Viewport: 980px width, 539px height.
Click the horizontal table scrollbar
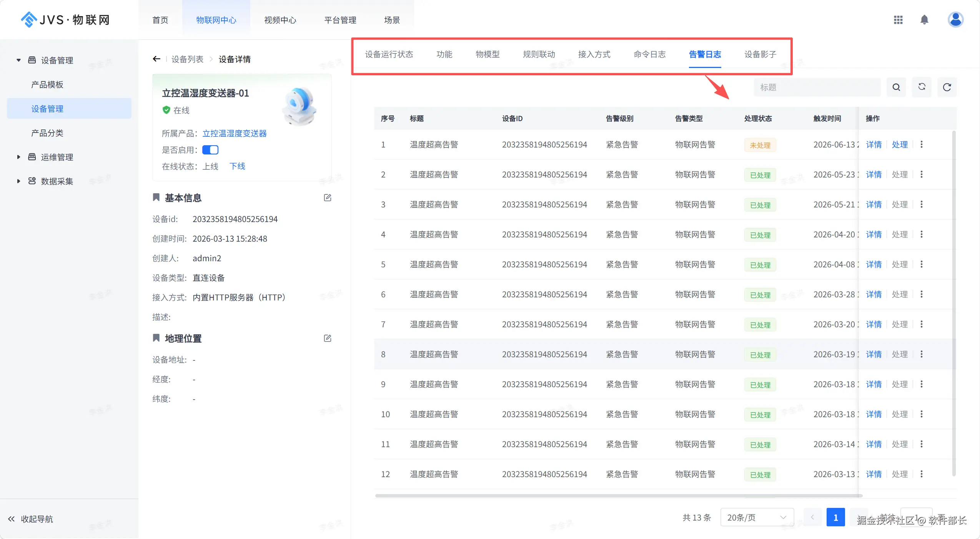(618, 496)
